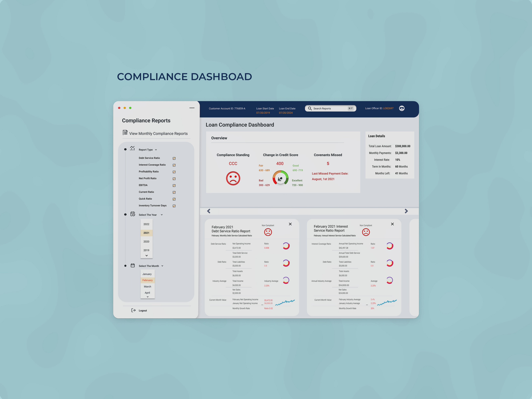The image size is (532, 399).
Task: Select year 2021
Action: pyautogui.click(x=147, y=233)
